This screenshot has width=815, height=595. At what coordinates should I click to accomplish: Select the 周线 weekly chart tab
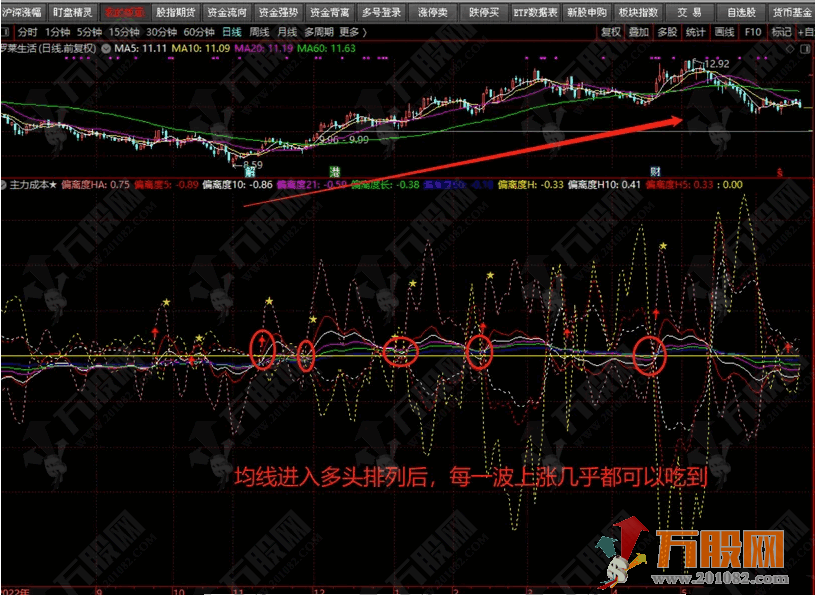[259, 32]
